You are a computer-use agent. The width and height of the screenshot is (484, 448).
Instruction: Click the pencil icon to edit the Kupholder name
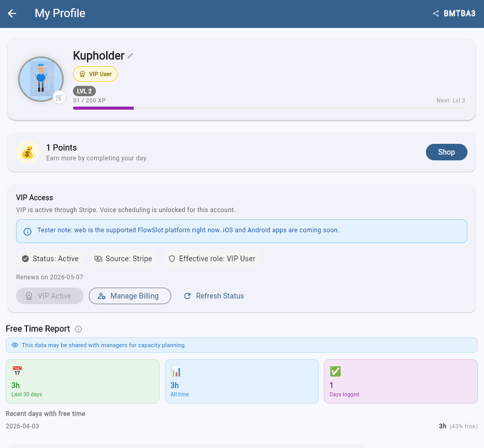(131, 55)
